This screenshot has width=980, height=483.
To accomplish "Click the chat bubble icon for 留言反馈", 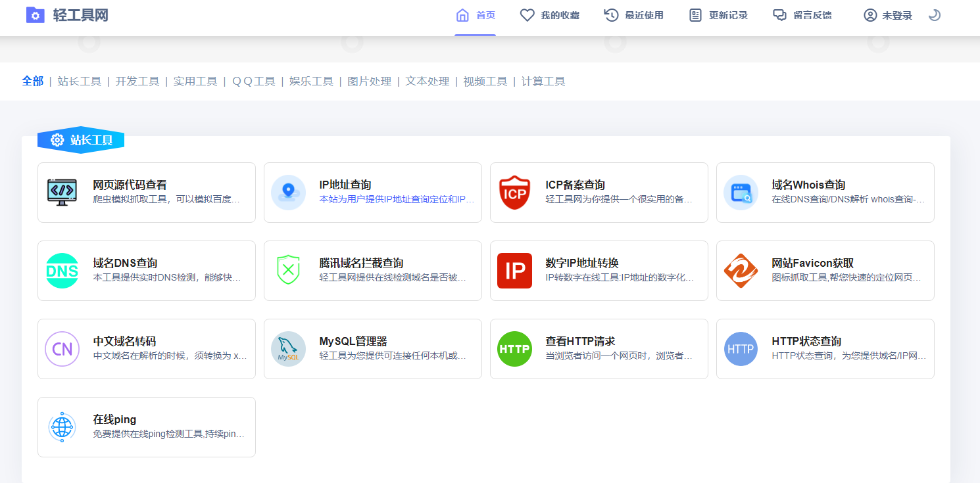I will [780, 15].
